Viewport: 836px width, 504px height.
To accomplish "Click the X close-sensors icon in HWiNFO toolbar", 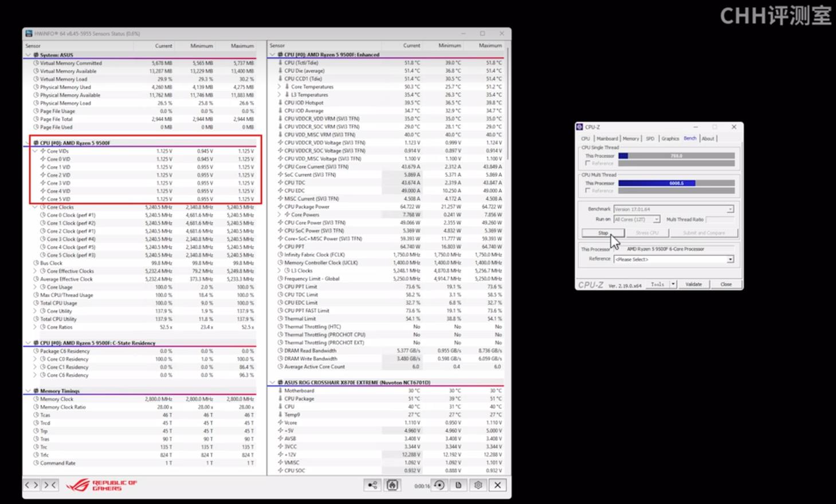I will click(497, 485).
